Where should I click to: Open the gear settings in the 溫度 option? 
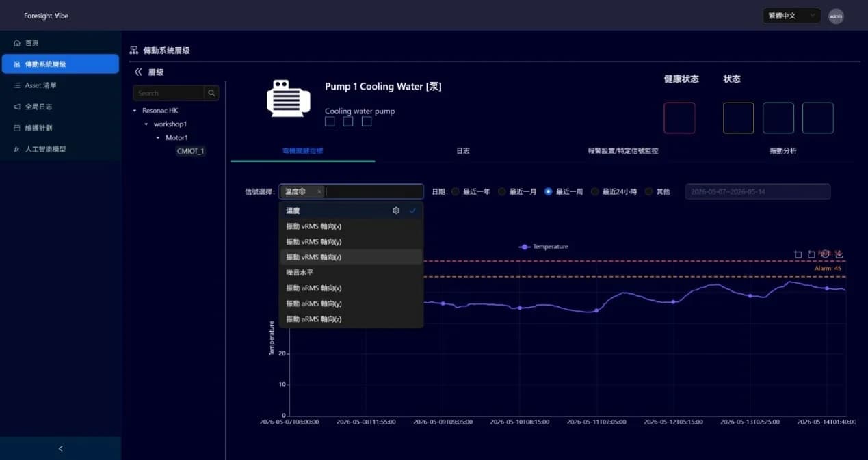coord(396,211)
